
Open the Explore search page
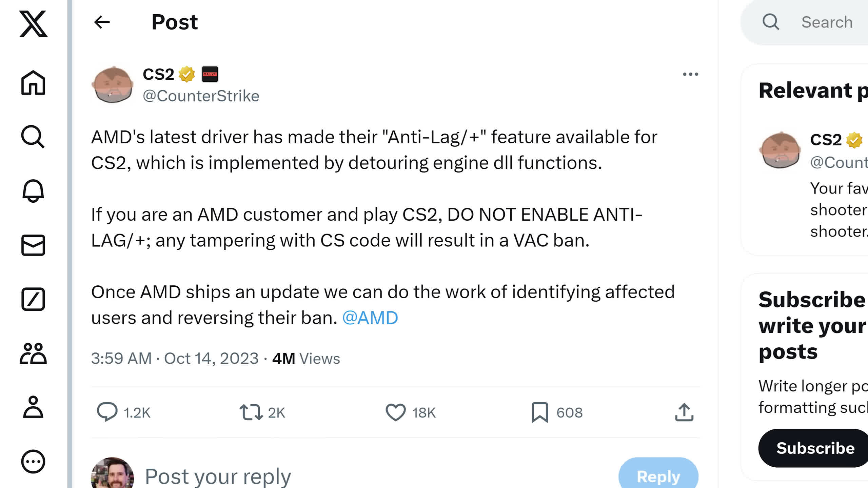coord(33,137)
